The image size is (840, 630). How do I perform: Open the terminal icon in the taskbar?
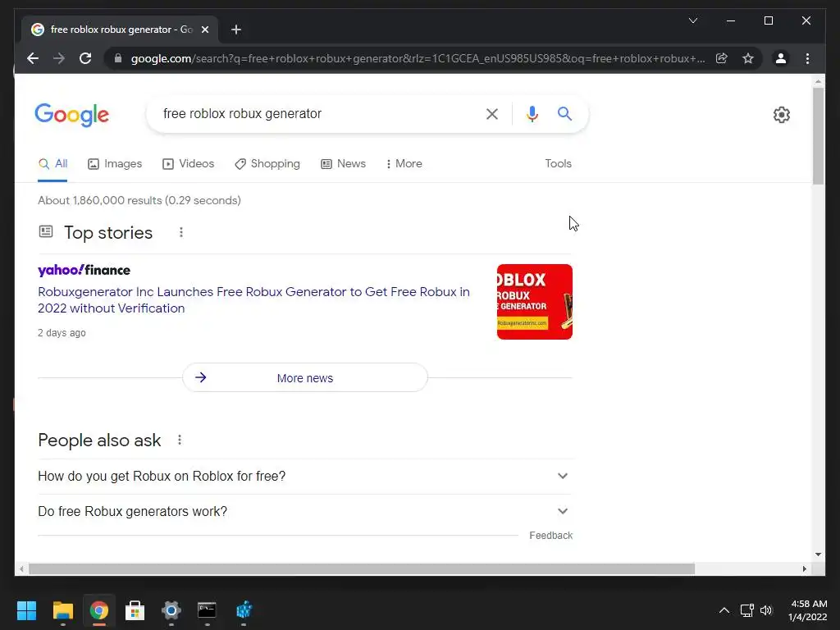click(207, 610)
